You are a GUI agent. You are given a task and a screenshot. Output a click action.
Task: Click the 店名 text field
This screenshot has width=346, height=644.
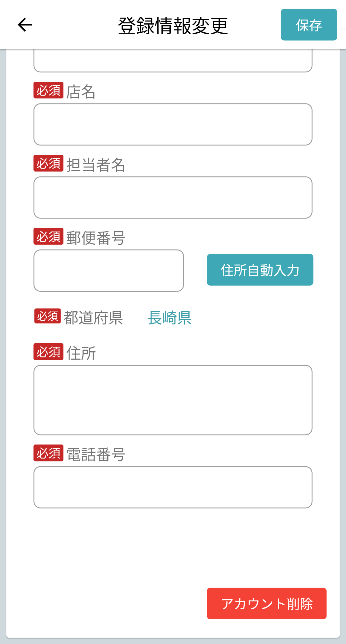point(173,124)
